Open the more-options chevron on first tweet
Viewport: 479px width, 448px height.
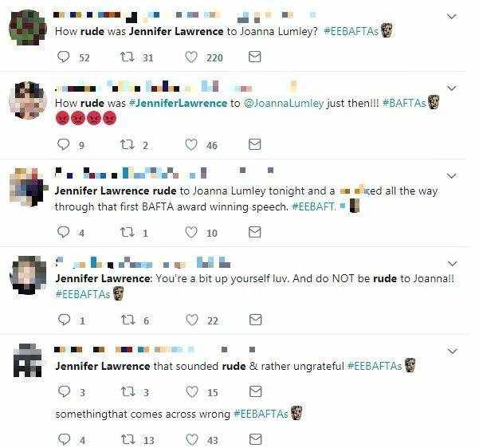point(452,16)
